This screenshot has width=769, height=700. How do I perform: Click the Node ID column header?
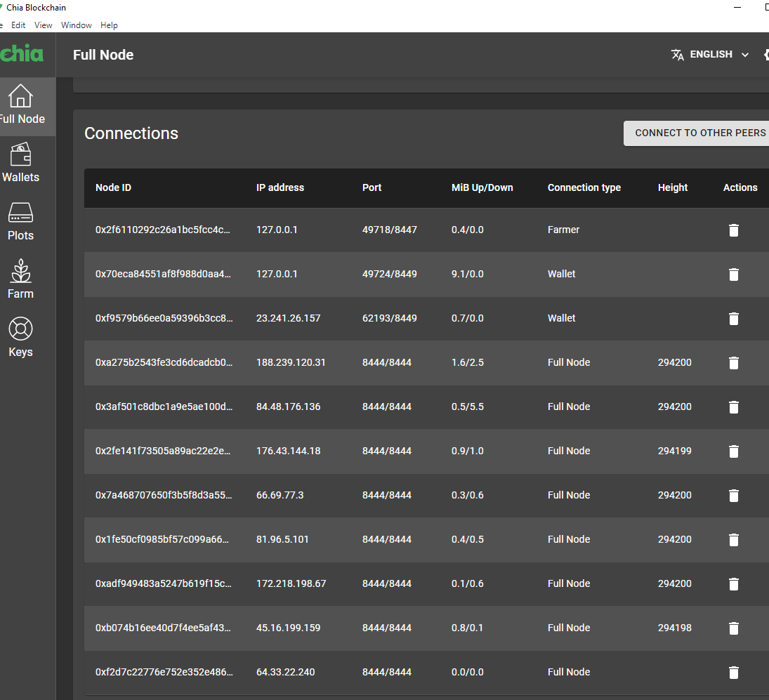[x=113, y=187]
